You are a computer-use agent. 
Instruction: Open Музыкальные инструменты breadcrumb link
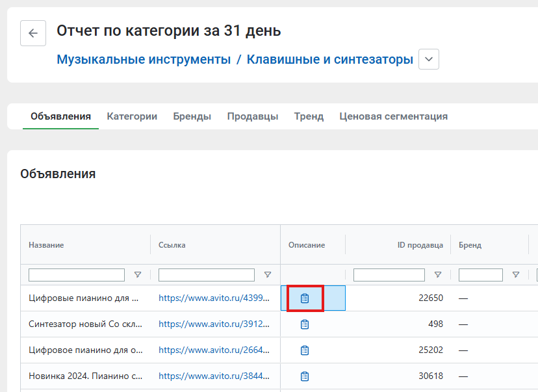(x=144, y=59)
